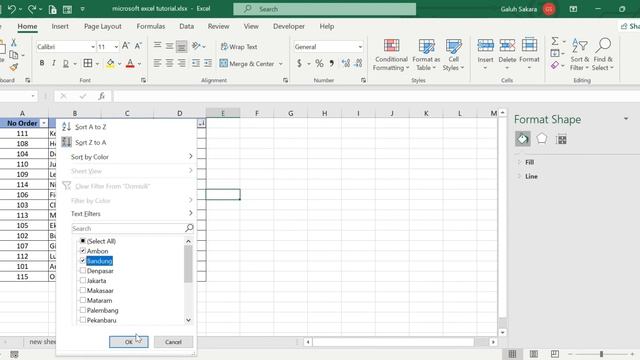Check the Pekanbaru checkbox
Screen dimensions: 640x360
coord(83,320)
